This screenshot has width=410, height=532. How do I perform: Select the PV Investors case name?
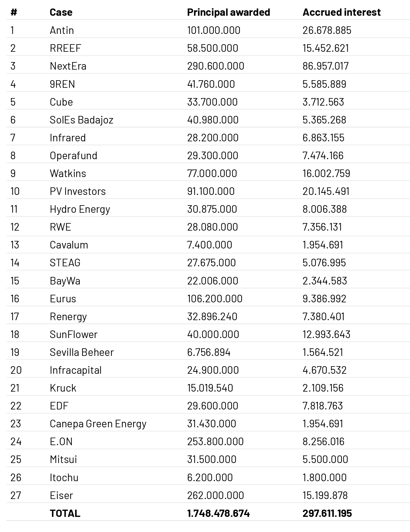(x=78, y=191)
